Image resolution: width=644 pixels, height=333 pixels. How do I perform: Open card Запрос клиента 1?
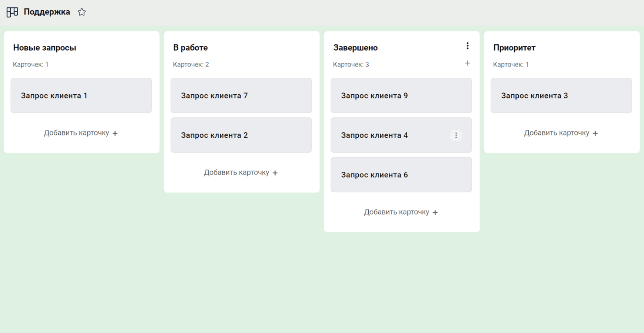(81, 95)
